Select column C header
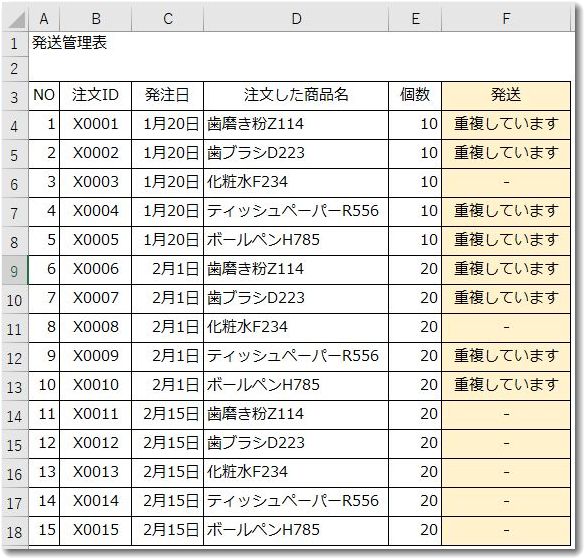Viewport: 584px width, 558px height. [x=168, y=19]
